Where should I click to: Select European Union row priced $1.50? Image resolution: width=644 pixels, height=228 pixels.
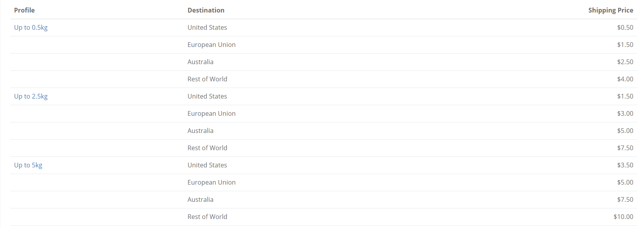[x=324, y=45]
